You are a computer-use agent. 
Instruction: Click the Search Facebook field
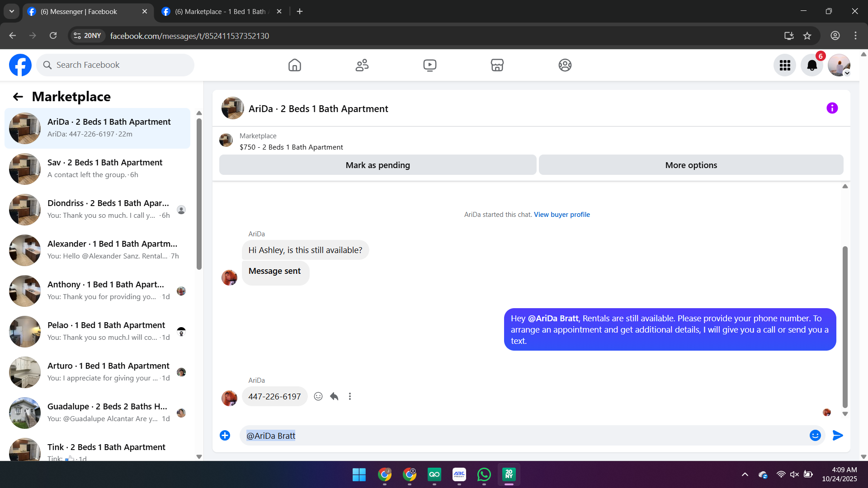tap(115, 65)
